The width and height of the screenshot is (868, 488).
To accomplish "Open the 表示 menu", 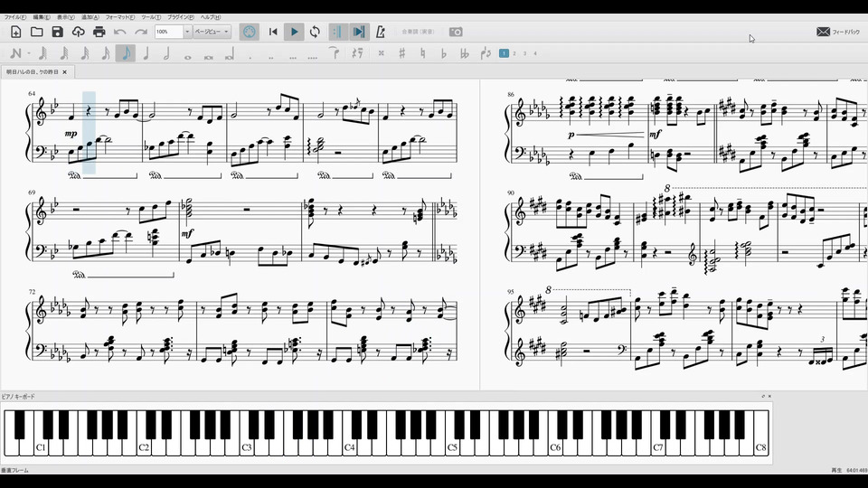I will point(65,17).
